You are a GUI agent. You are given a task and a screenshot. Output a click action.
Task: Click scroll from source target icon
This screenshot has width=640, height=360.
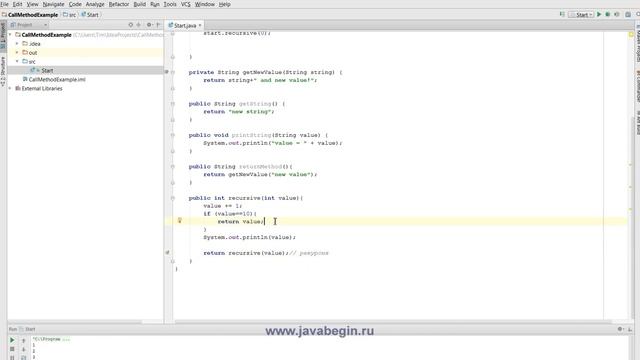pyautogui.click(x=131, y=25)
